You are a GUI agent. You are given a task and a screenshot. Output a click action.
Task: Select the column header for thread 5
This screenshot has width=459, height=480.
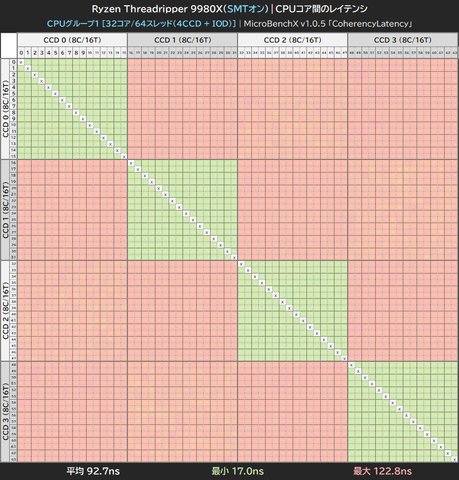55,53
